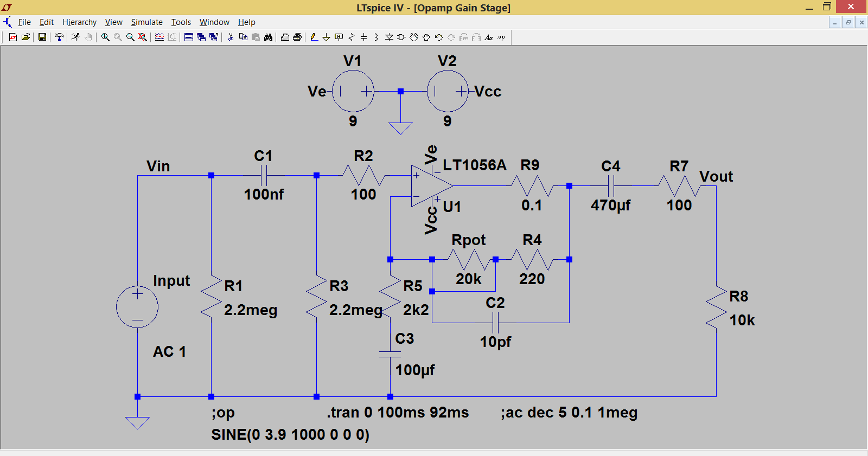The width and height of the screenshot is (868, 456).
Task: Select the Zoom Out magnifier icon
Action: pos(130,37)
